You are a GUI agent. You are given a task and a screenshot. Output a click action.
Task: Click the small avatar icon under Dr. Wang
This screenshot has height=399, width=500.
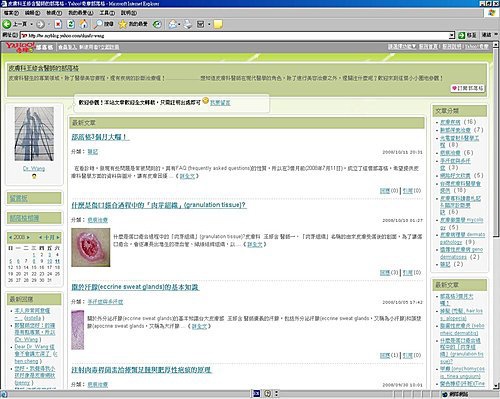[x=34, y=176]
